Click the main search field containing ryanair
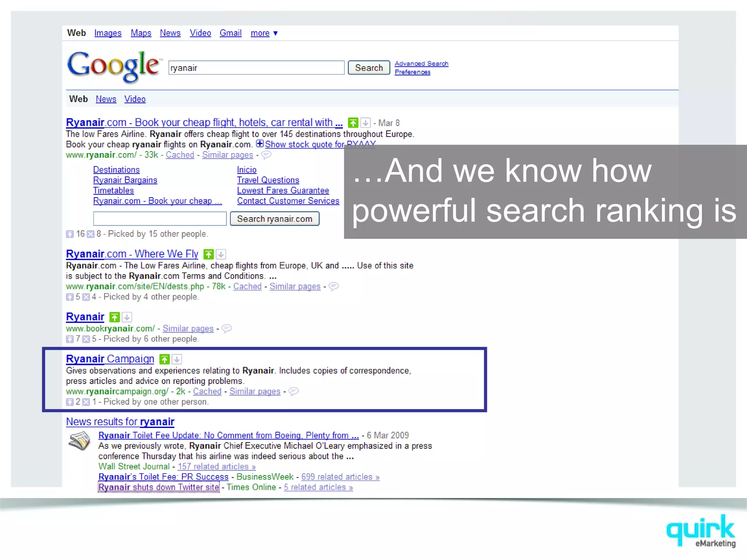The image size is (747, 560). coord(256,68)
